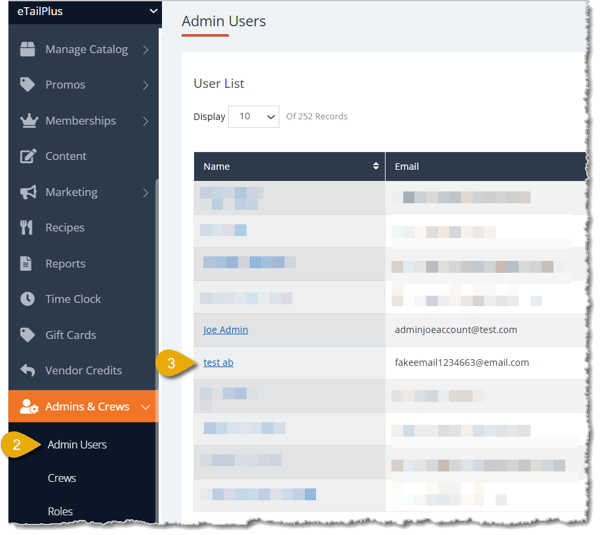
Task: Click the Email column header
Action: pyautogui.click(x=487, y=167)
